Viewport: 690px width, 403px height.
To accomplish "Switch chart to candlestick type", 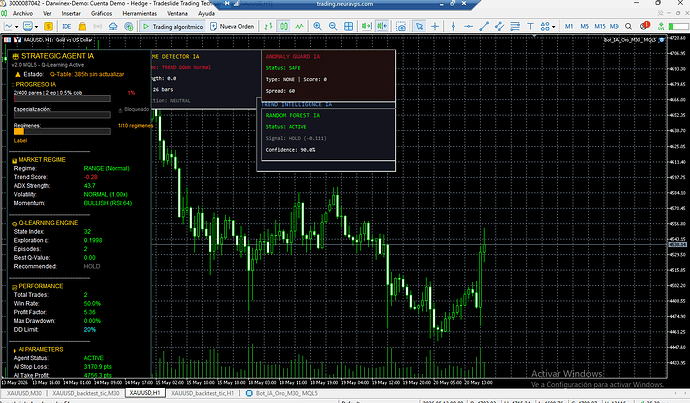I will tap(284, 26).
